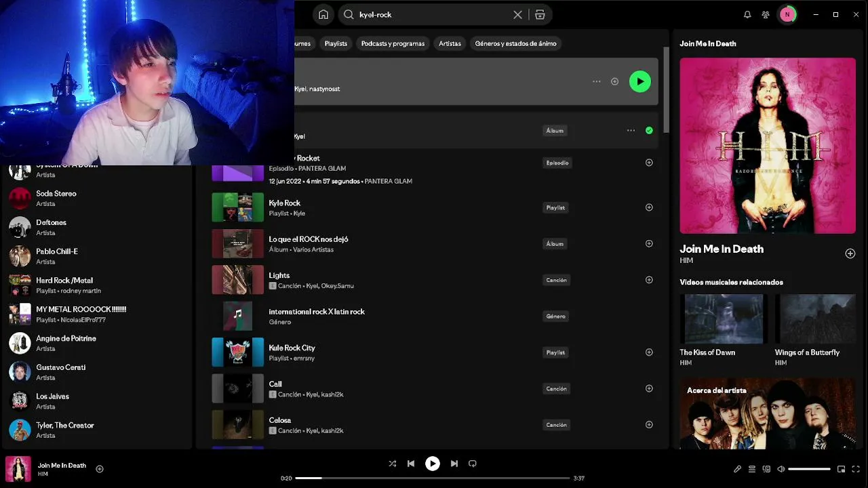The width and height of the screenshot is (868, 488).
Task: Enter full screen player
Action: pyautogui.click(x=856, y=469)
